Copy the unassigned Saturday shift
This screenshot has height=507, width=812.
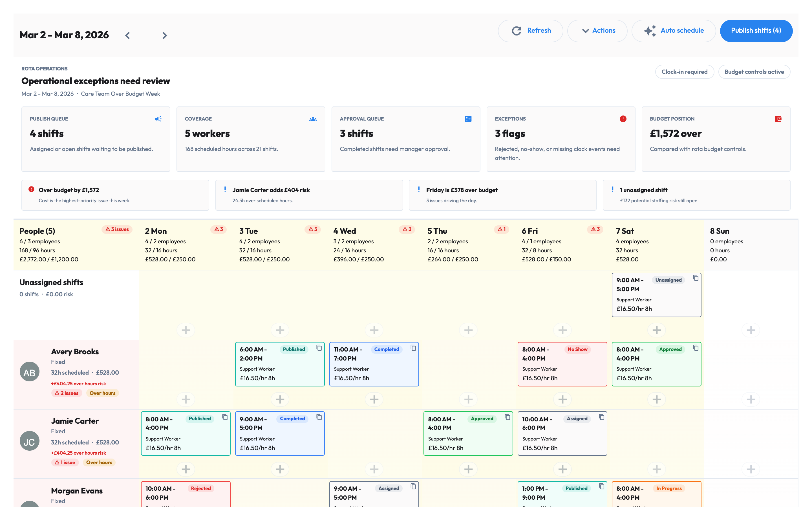(696, 278)
